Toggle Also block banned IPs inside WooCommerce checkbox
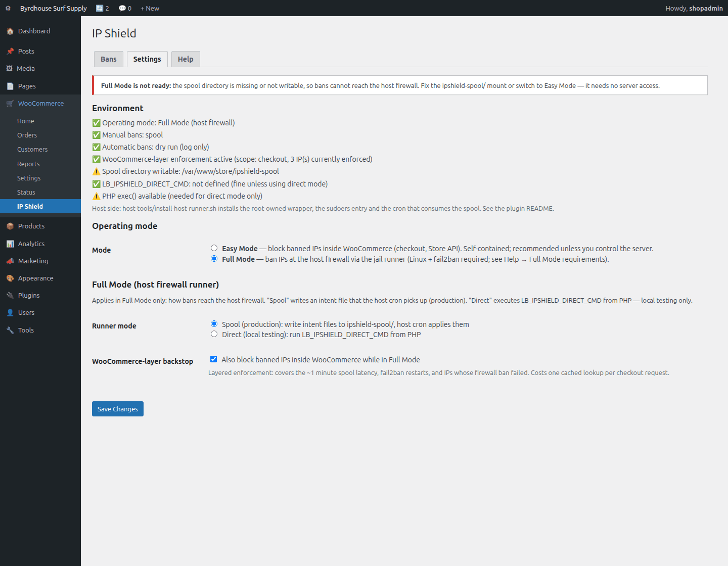 tap(214, 359)
